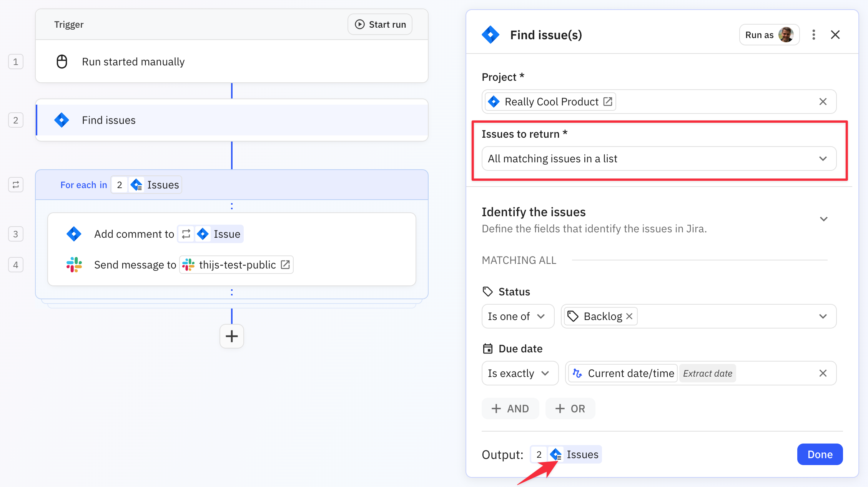The height and width of the screenshot is (487, 868).
Task: Click the 2 Issues output chip
Action: tap(565, 454)
